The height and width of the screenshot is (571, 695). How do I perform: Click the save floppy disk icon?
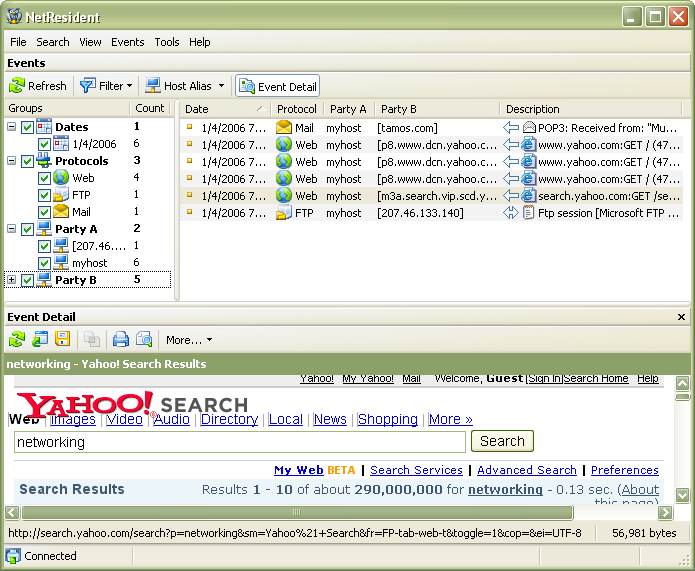tap(62, 339)
